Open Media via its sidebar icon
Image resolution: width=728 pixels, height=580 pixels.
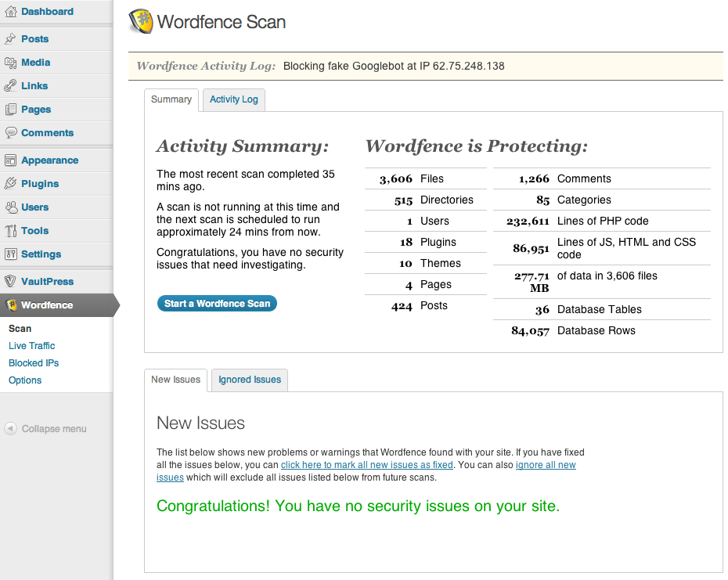(10, 63)
